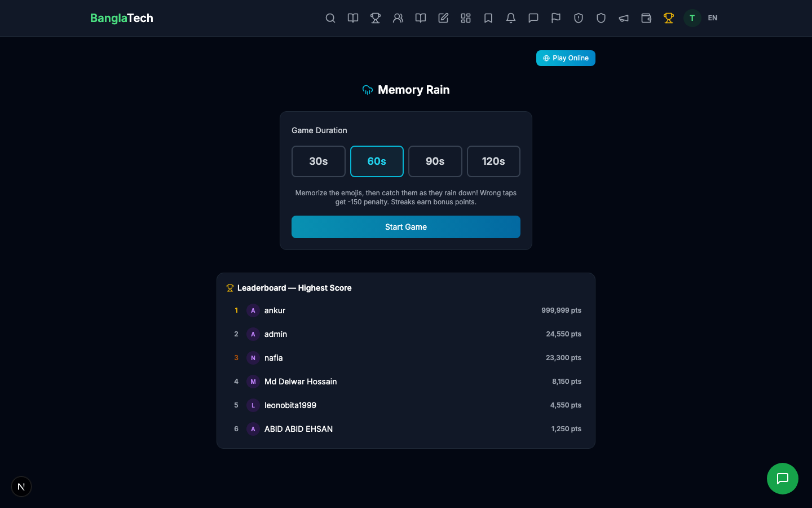Click the flag/report icon in the navbar
The image size is (812, 508).
[556, 18]
